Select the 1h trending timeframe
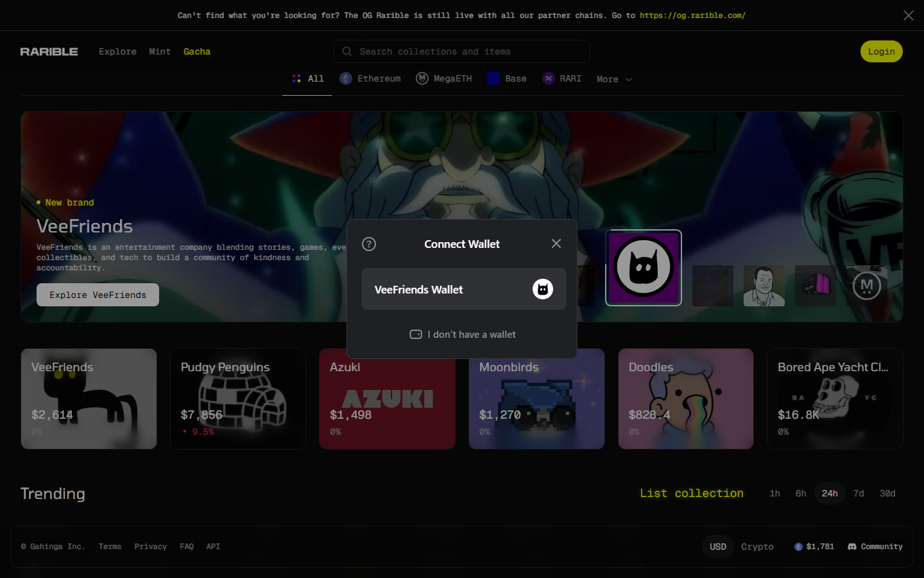The height and width of the screenshot is (578, 924). click(x=774, y=493)
